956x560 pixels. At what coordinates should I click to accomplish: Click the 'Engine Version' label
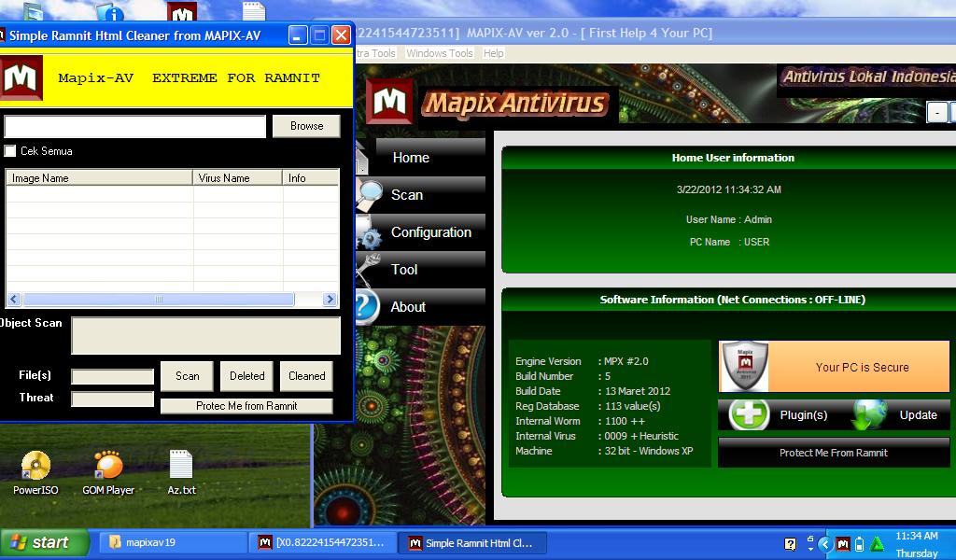(x=548, y=361)
